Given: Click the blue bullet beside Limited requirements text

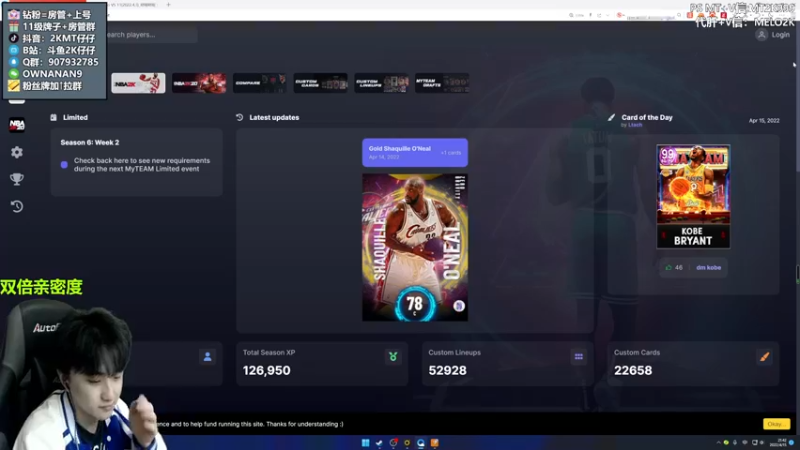Looking at the screenshot, I should (x=64, y=165).
